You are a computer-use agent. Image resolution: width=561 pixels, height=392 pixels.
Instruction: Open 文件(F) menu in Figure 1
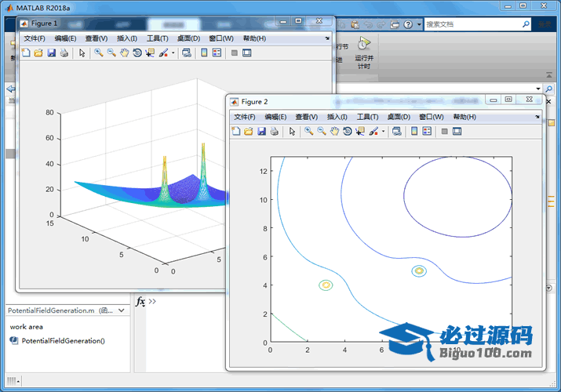[35, 38]
